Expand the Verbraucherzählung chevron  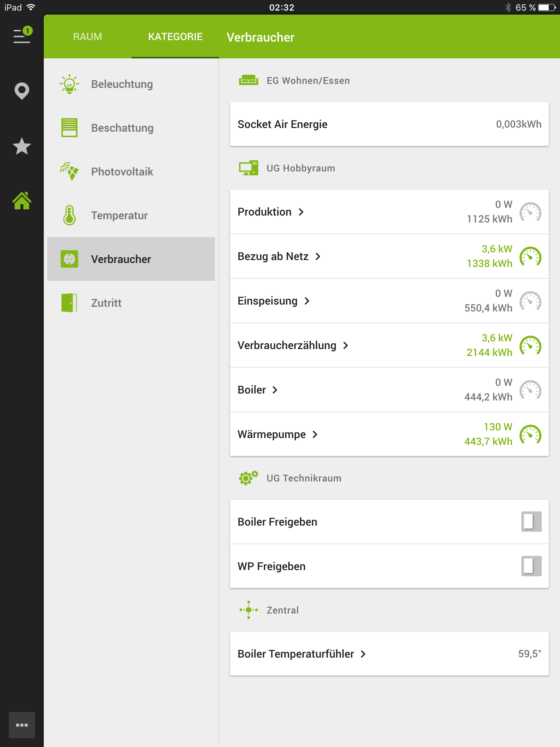coord(346,345)
